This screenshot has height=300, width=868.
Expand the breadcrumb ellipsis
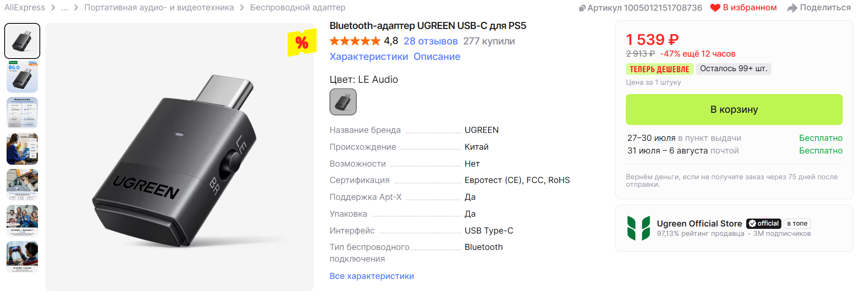[x=65, y=7]
